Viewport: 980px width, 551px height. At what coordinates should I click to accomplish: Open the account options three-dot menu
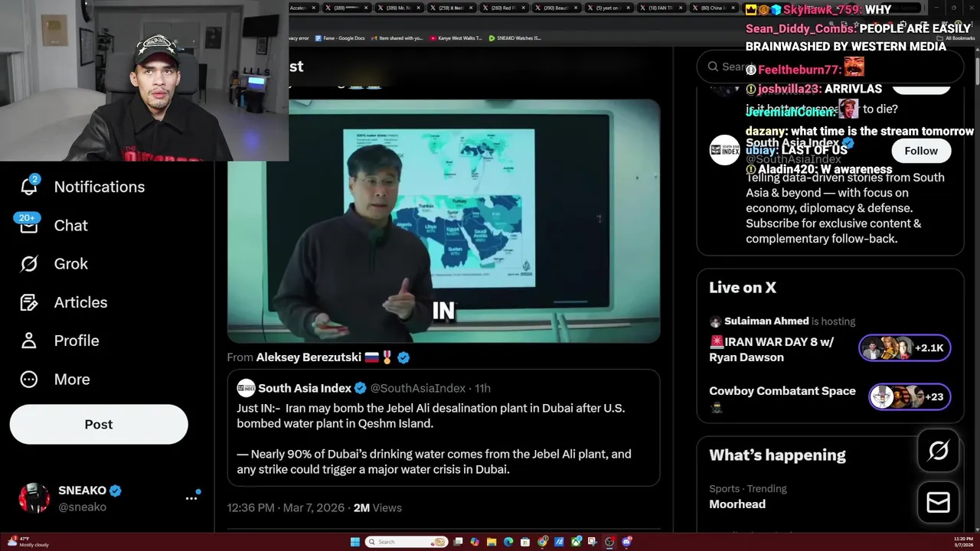[x=191, y=497]
